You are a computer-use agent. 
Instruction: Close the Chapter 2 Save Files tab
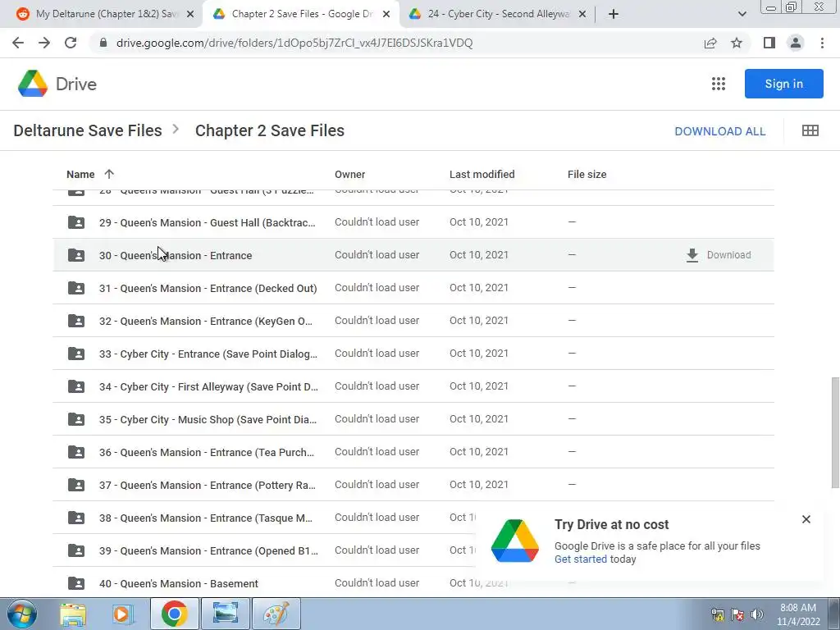pos(386,15)
